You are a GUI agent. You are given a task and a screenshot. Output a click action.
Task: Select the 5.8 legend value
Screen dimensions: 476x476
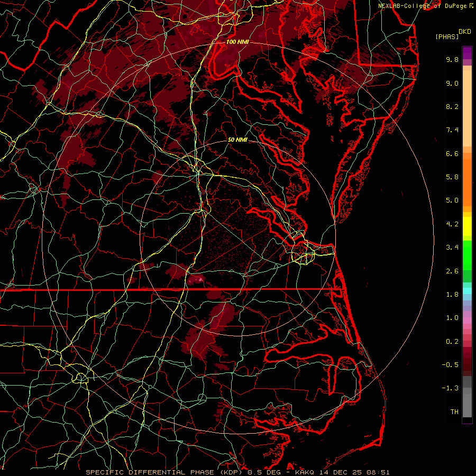(452, 177)
